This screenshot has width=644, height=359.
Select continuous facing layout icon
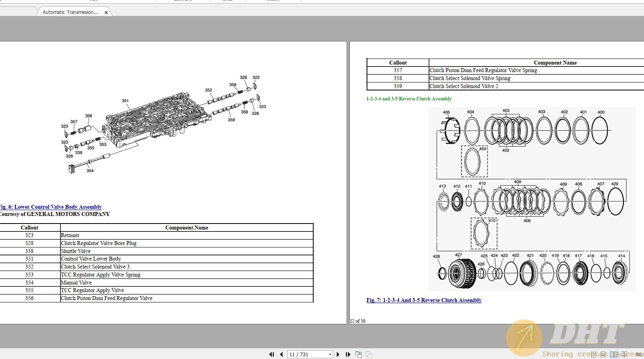click(624, 354)
